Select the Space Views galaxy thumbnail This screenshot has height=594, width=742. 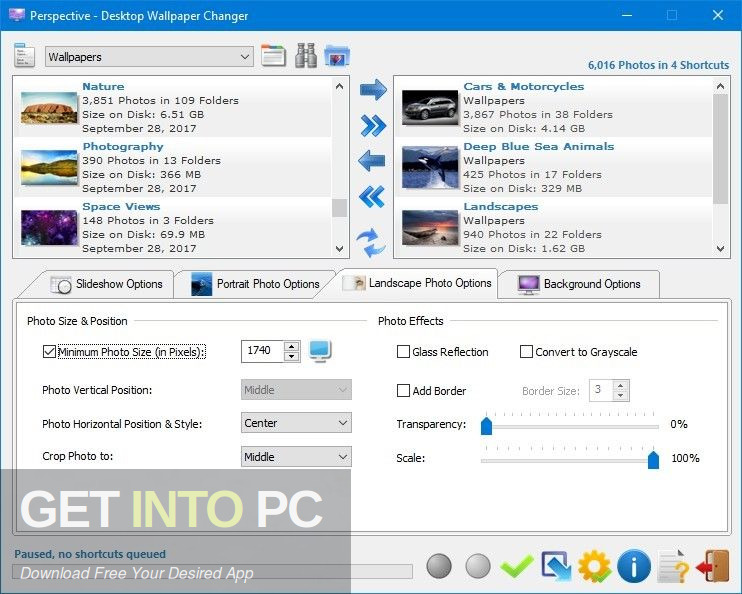[49, 227]
